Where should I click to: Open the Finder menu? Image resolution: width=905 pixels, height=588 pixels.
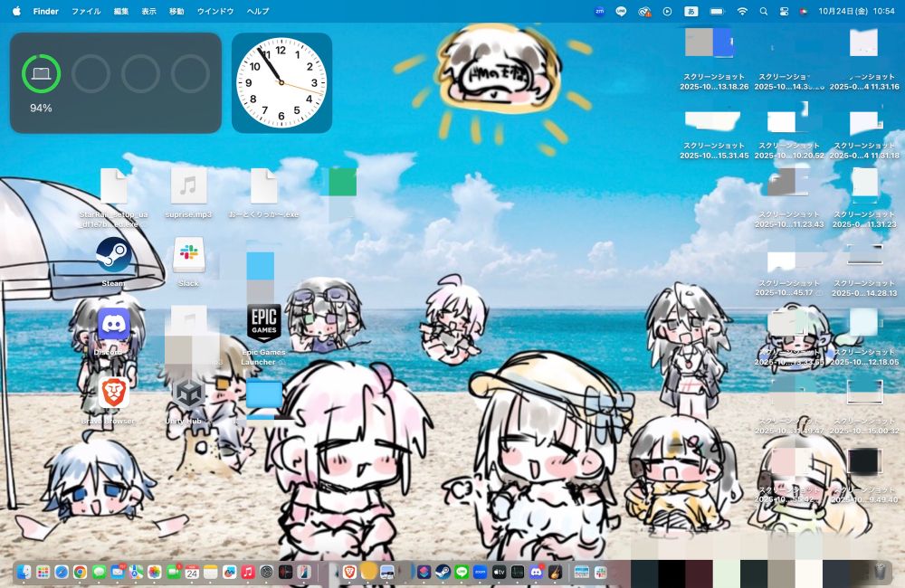pyautogui.click(x=45, y=11)
